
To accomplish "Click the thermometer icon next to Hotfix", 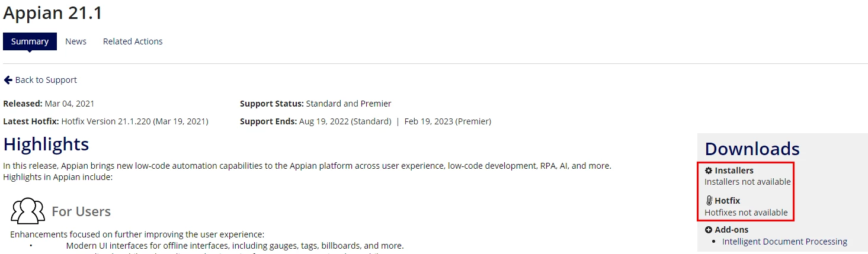I will point(709,201).
